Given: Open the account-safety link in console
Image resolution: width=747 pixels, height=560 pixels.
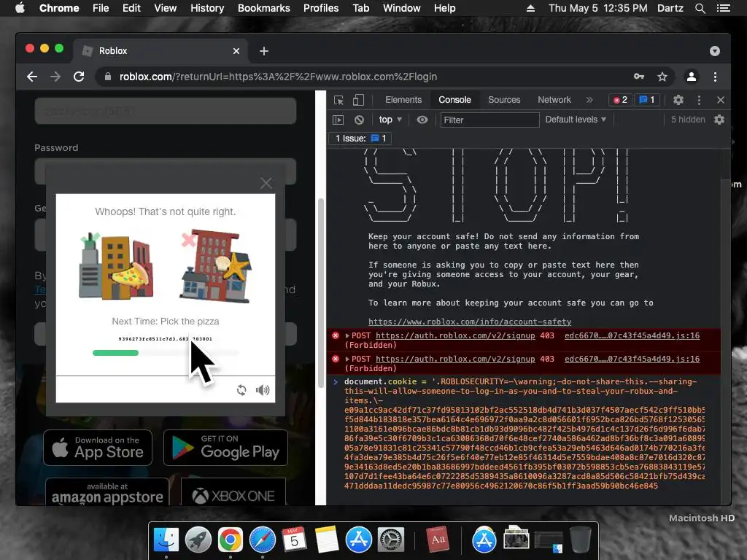Looking at the screenshot, I should (470, 322).
